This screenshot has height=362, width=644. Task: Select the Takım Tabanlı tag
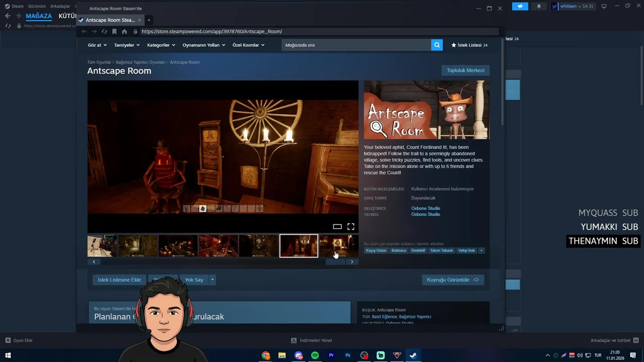441,250
